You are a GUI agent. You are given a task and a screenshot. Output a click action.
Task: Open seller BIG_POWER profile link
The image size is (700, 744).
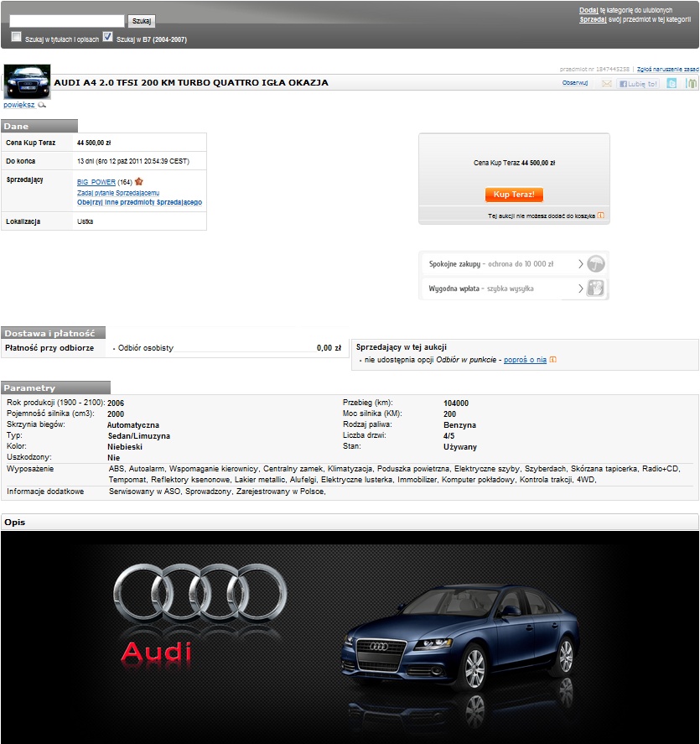(x=96, y=182)
